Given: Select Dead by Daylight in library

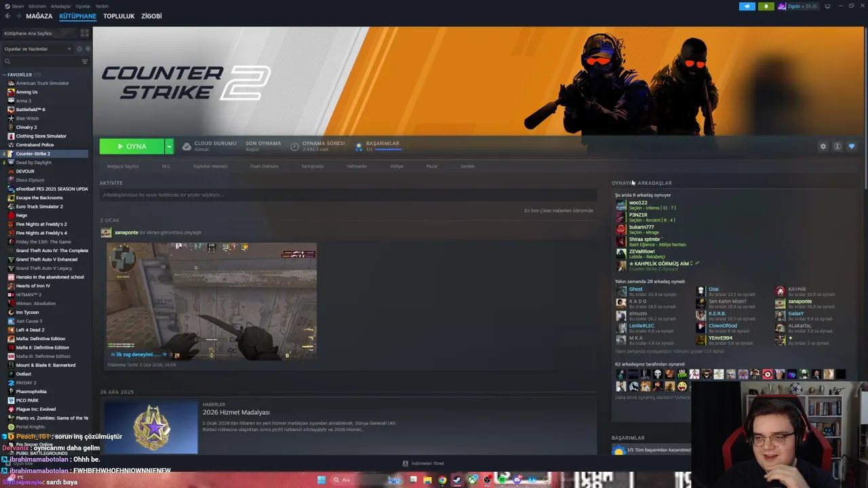Looking at the screenshot, I should point(33,163).
